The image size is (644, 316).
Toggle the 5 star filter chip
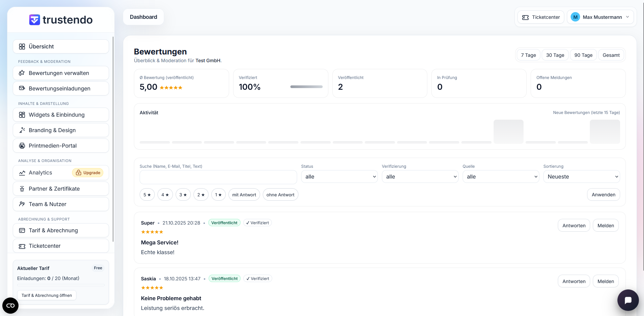[x=147, y=195]
